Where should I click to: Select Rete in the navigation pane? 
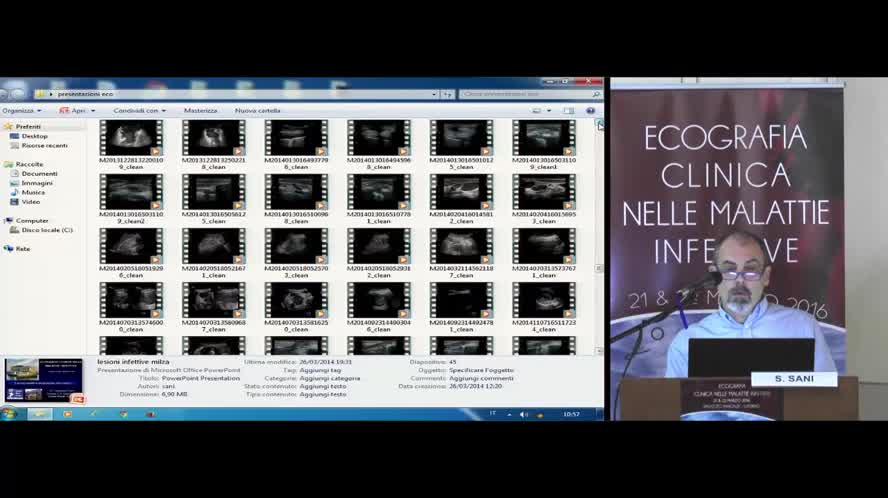[23, 249]
